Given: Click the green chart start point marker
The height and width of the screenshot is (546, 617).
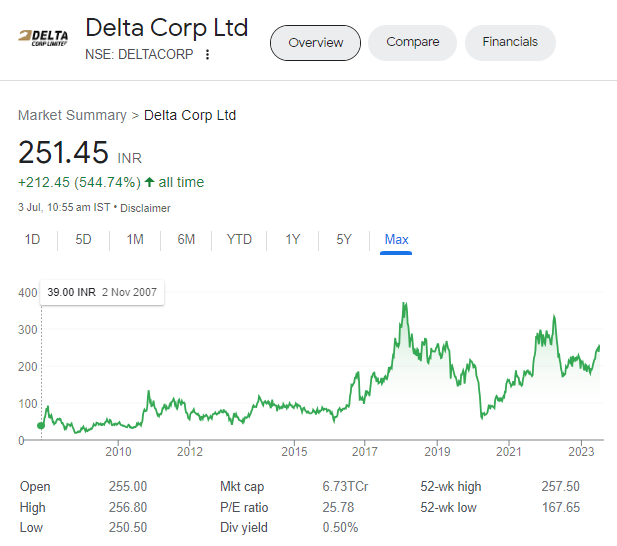Looking at the screenshot, I should [40, 426].
